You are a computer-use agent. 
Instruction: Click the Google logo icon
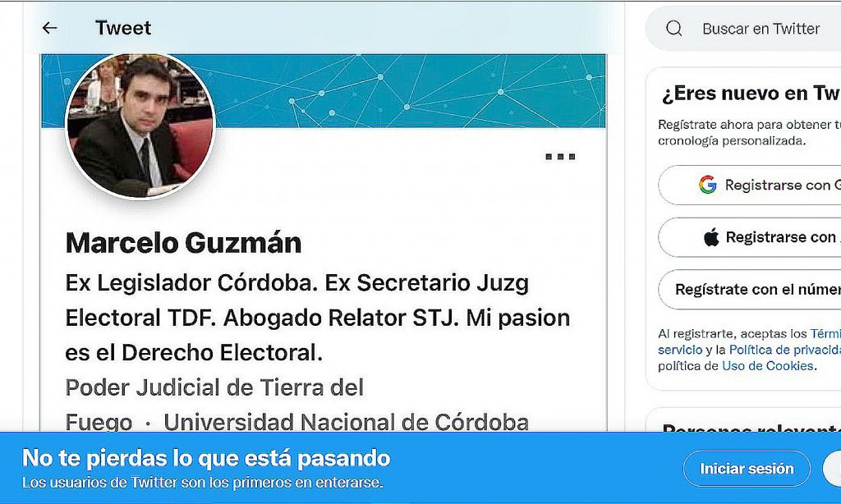707,185
